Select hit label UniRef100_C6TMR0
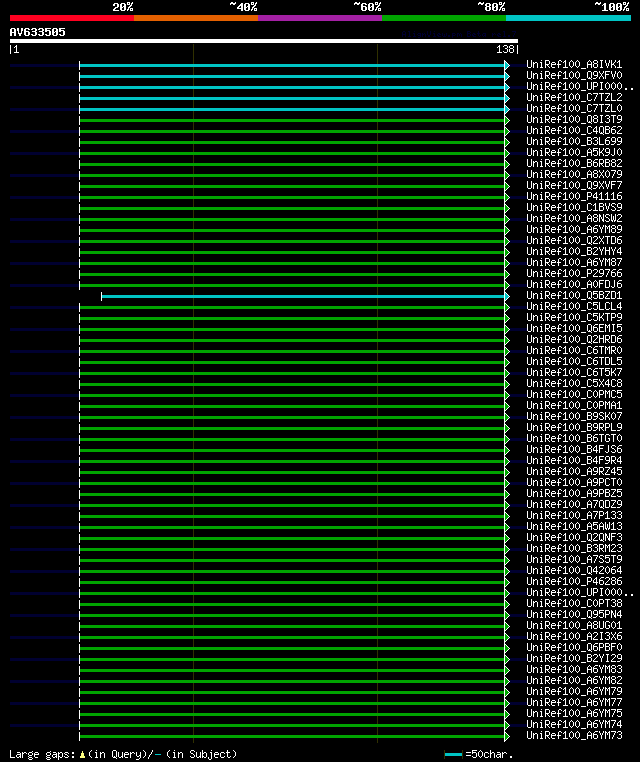Screen dimensions: 640x762 click(x=574, y=350)
